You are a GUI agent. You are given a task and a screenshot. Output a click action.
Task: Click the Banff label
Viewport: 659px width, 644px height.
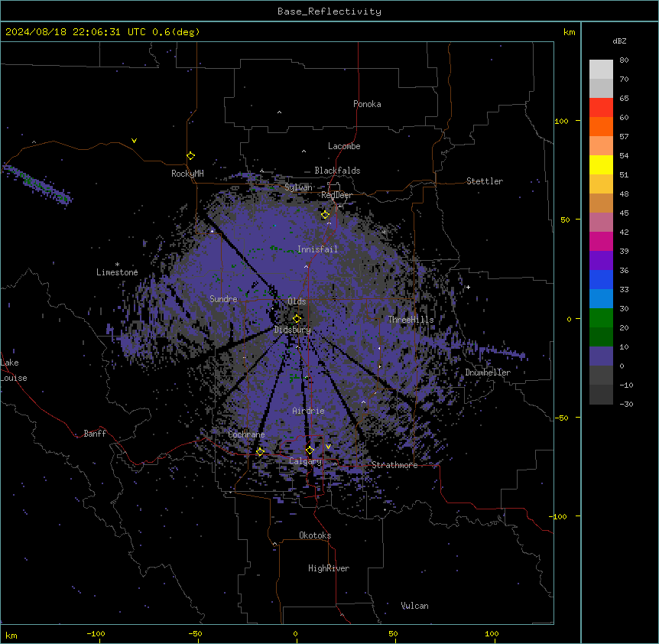tap(95, 434)
